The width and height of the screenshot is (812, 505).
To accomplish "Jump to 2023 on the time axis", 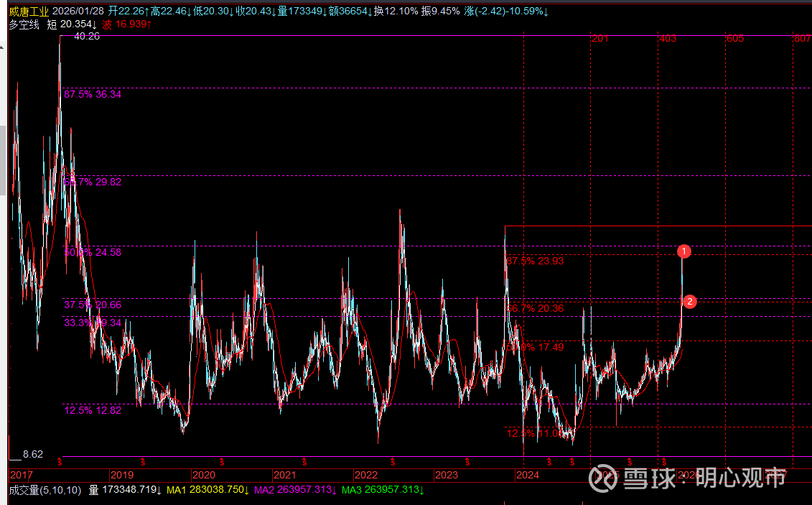I will pyautogui.click(x=447, y=475).
